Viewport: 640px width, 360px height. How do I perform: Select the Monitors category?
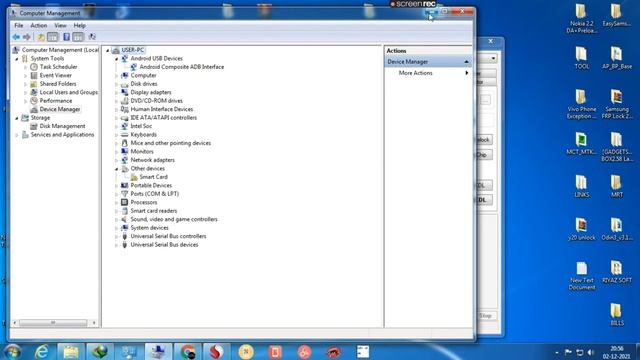(142, 152)
